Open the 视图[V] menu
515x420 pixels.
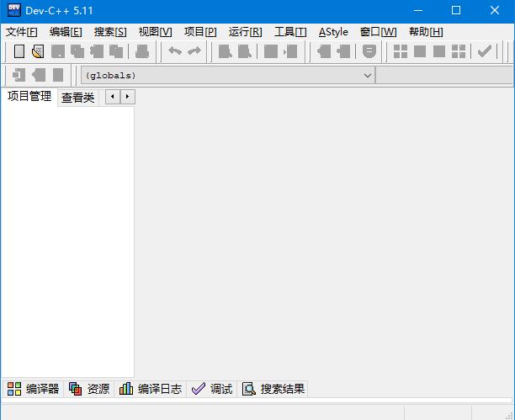click(x=156, y=32)
